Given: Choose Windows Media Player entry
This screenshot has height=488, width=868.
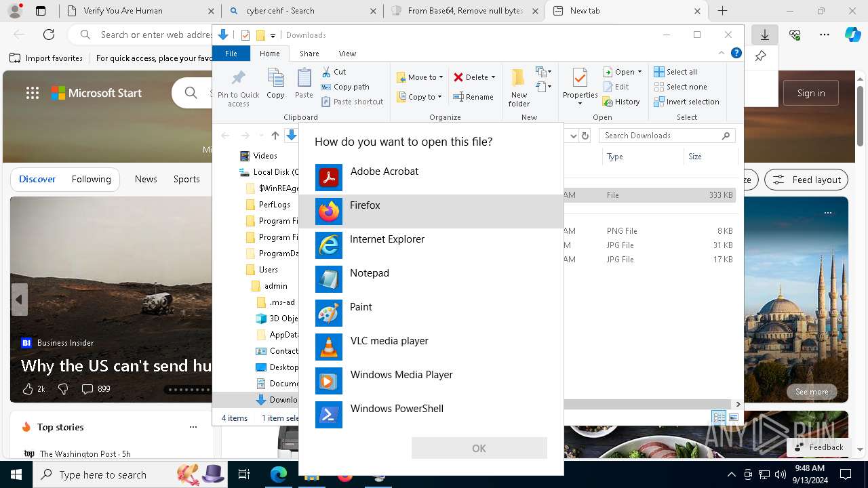Looking at the screenshot, I should tap(431, 381).
